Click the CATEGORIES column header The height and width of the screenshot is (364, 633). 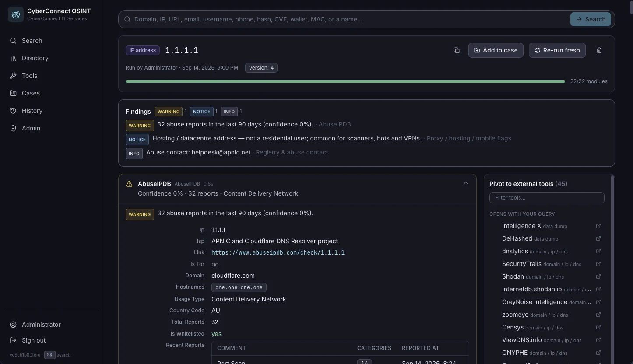tap(374, 348)
